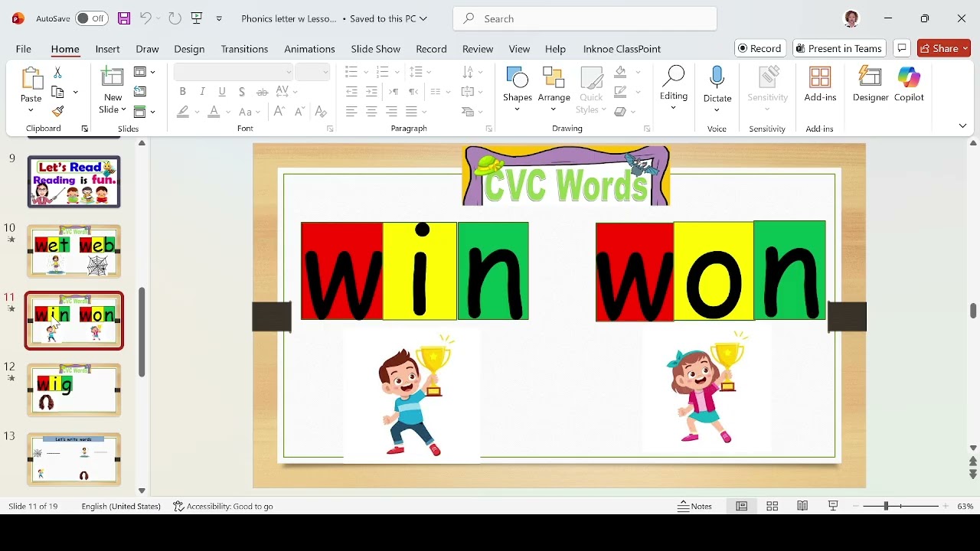Image resolution: width=980 pixels, height=551 pixels.
Task: Switch to Slide Sorter view
Action: tap(773, 506)
